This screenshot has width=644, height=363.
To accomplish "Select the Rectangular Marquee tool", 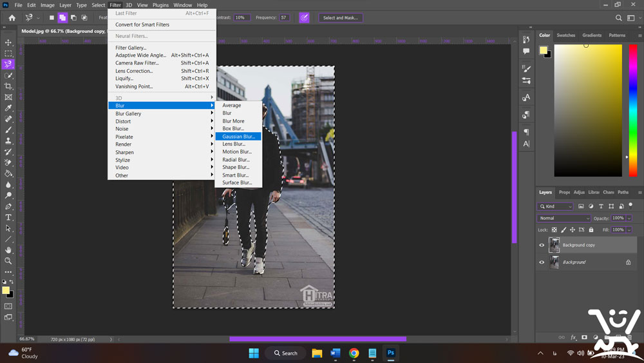I will coord(8,54).
